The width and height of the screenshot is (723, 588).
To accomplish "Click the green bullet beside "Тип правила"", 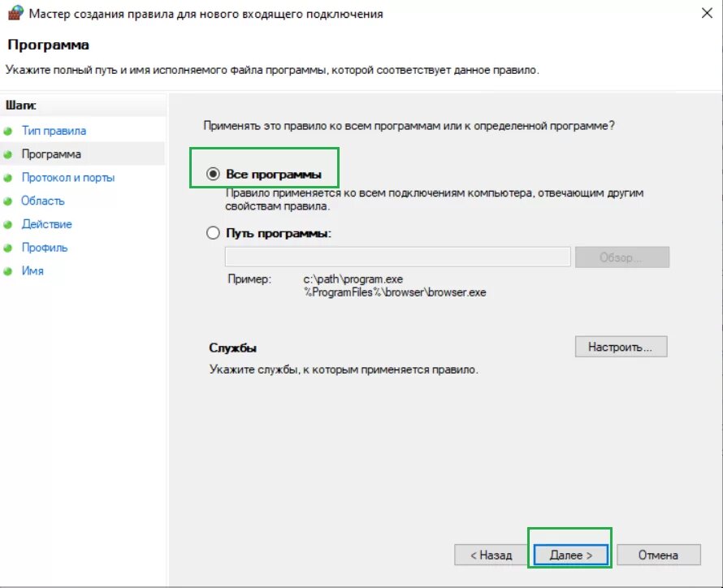I will [x=8, y=132].
